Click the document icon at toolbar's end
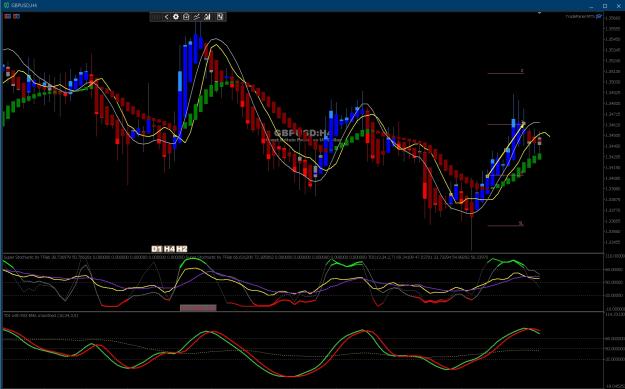Screen dimensions: 625x389 click(x=220, y=17)
